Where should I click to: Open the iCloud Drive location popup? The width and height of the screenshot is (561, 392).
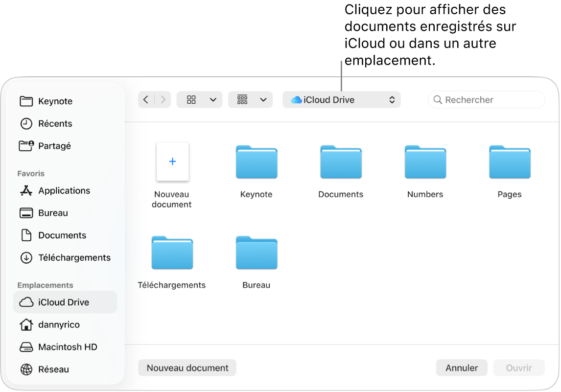(x=341, y=99)
